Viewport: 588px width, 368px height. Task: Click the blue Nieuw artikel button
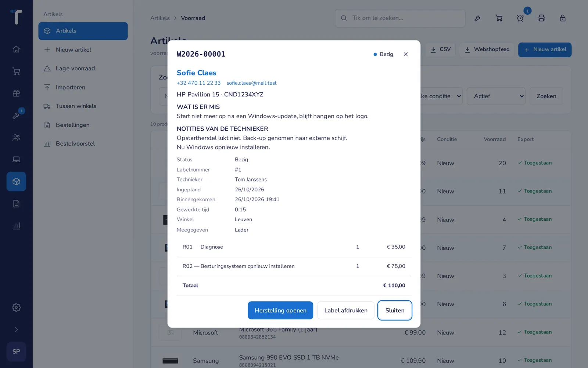(545, 50)
